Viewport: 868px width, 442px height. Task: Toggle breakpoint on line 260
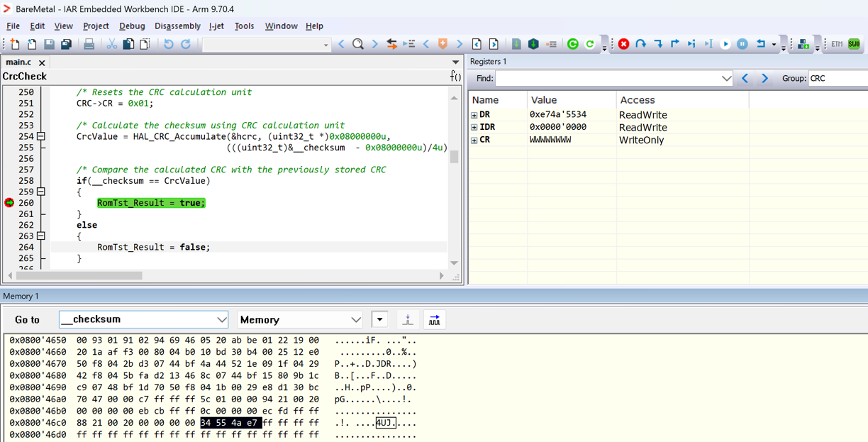pyautogui.click(x=9, y=203)
